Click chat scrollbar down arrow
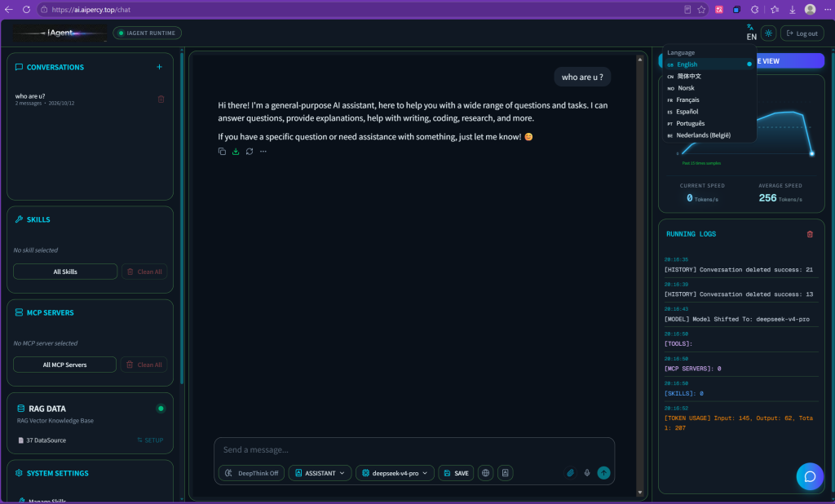835x504 pixels. pos(639,493)
